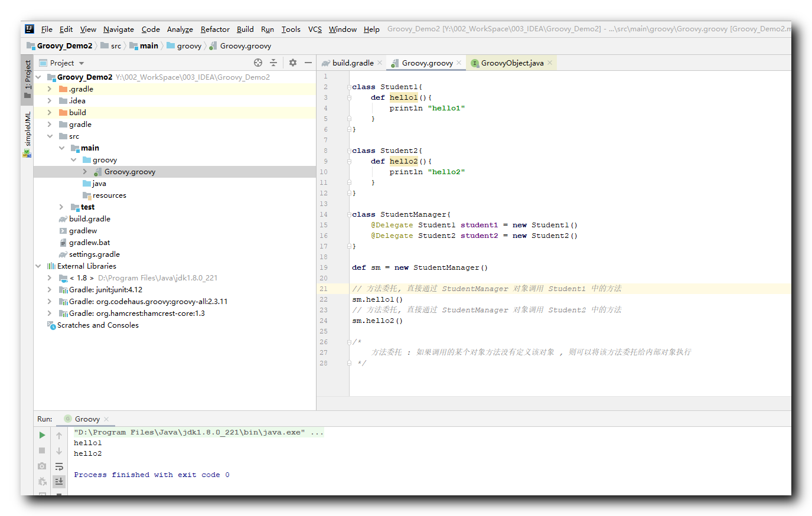
Task: Open the Project view dropdown
Action: (x=81, y=63)
